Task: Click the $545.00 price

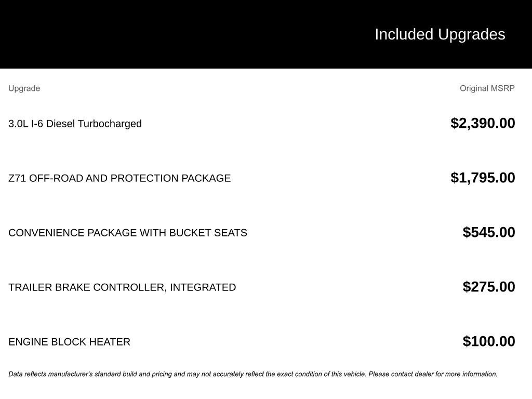Action: [489, 232]
